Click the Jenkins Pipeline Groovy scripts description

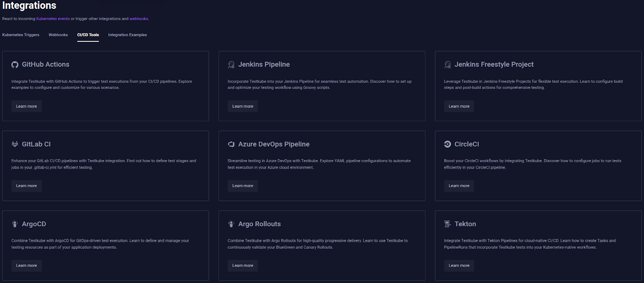(x=320, y=85)
